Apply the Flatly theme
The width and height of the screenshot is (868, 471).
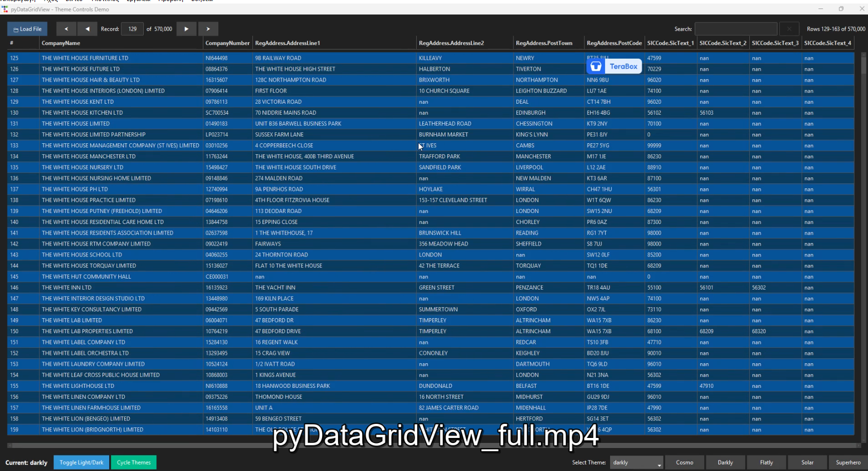point(766,462)
